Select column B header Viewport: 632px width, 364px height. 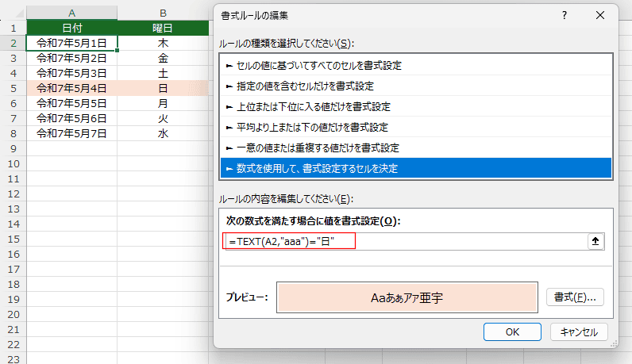click(163, 13)
